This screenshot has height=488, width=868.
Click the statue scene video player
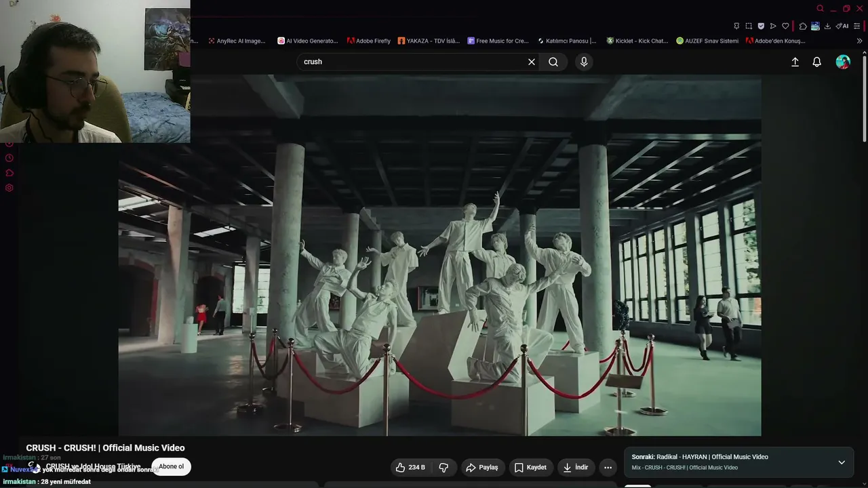439,255
